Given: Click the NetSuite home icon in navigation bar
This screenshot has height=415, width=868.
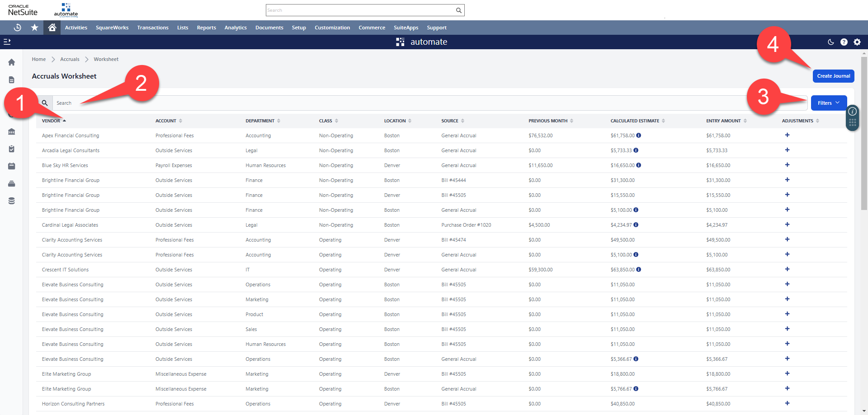Looking at the screenshot, I should tap(52, 28).
